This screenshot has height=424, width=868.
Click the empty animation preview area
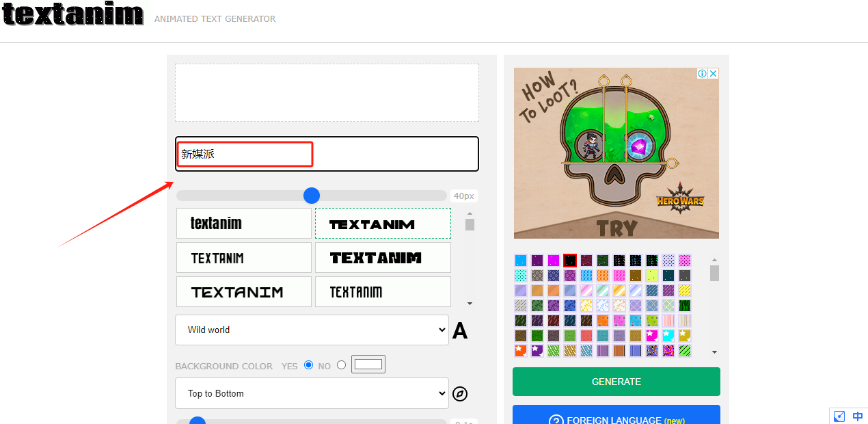(x=327, y=93)
